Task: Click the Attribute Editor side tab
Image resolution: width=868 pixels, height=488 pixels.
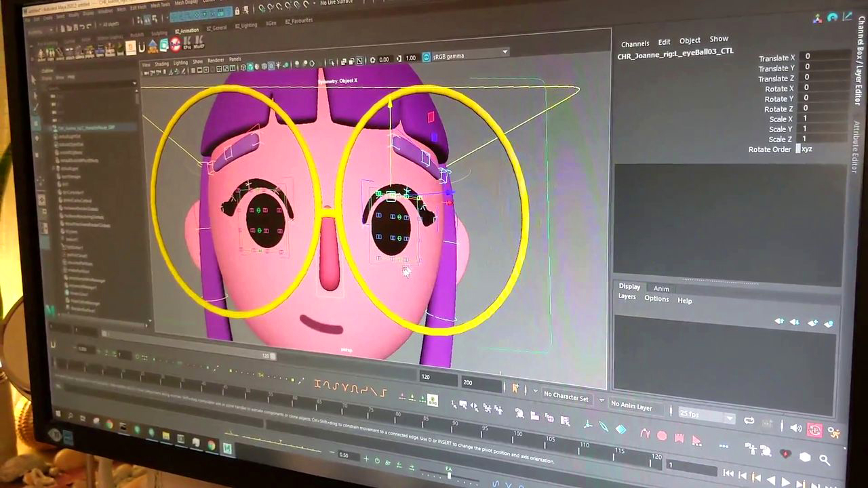Action: (x=857, y=147)
